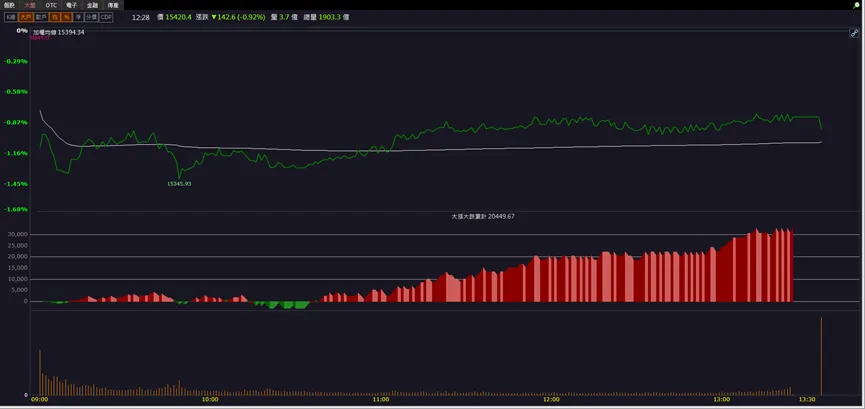The image size is (865, 409).
Task: Click the -1.16% y-axis label
Action: coord(16,153)
